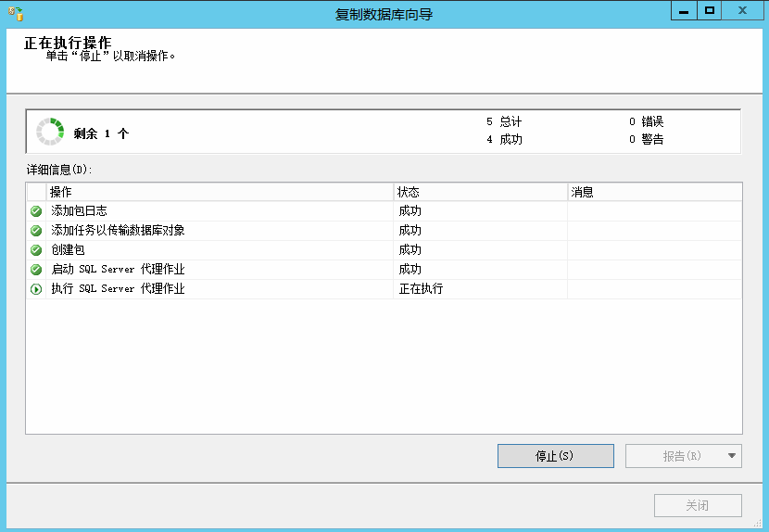Expand the 报告 dropdown arrow
769x532 pixels.
[732, 456]
